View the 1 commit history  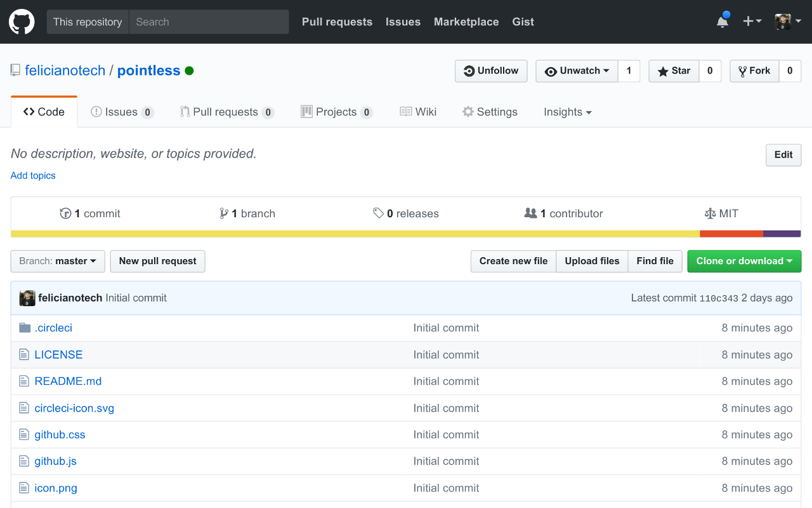pyautogui.click(x=89, y=213)
